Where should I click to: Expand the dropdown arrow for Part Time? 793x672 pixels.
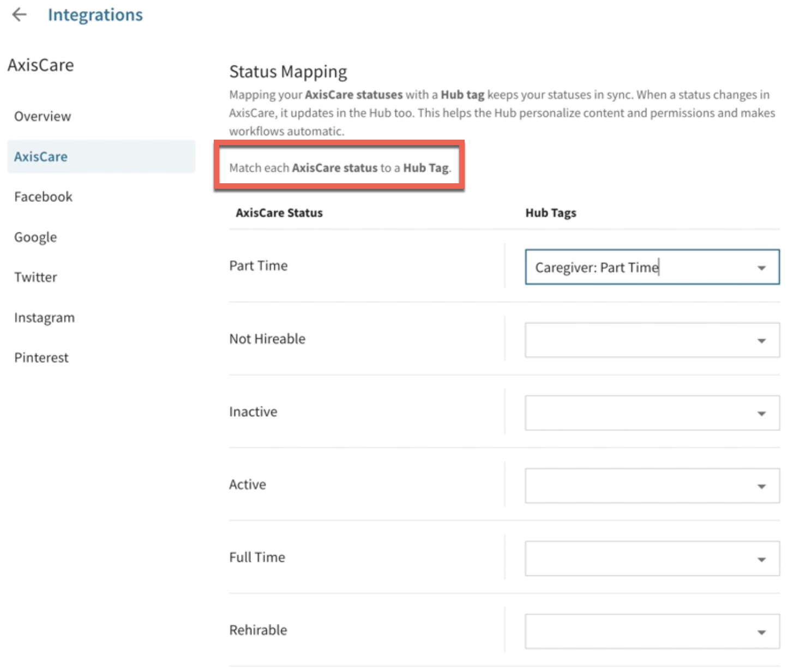point(762,268)
